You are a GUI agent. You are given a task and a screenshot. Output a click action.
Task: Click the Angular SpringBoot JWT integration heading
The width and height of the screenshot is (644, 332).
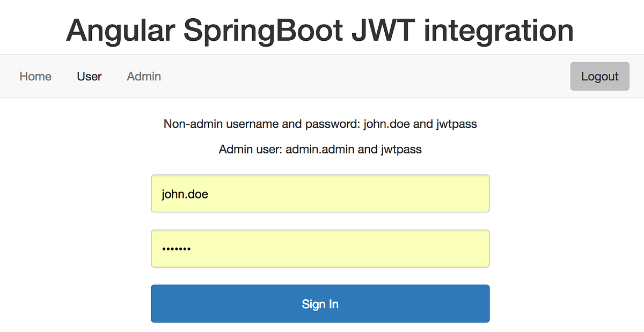[x=320, y=30]
